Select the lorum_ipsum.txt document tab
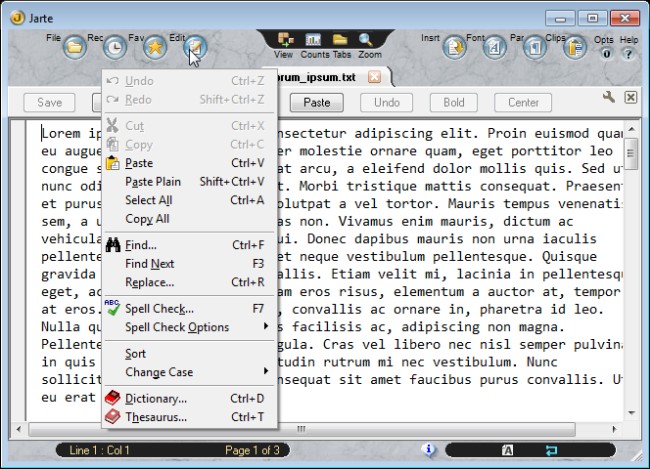 327,77
